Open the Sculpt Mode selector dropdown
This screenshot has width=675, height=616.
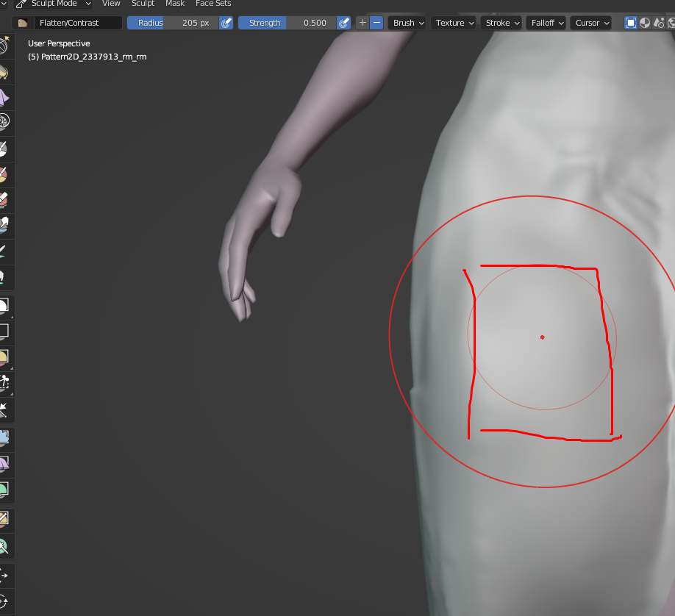[x=54, y=4]
